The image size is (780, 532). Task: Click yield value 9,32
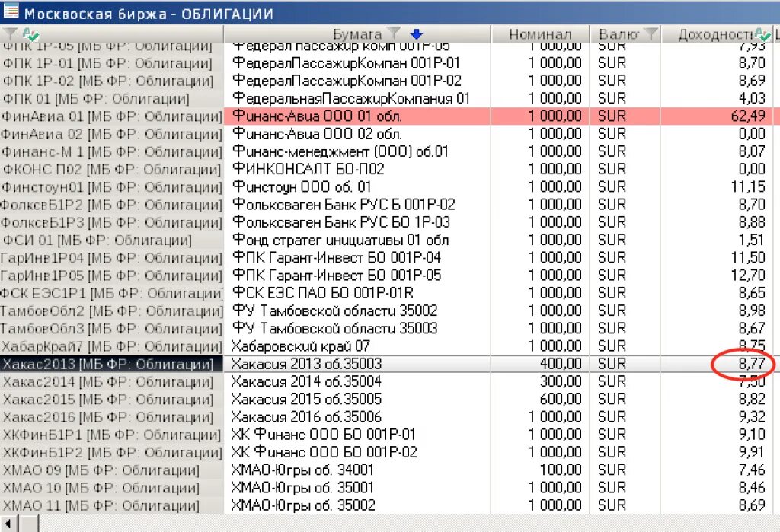752,417
